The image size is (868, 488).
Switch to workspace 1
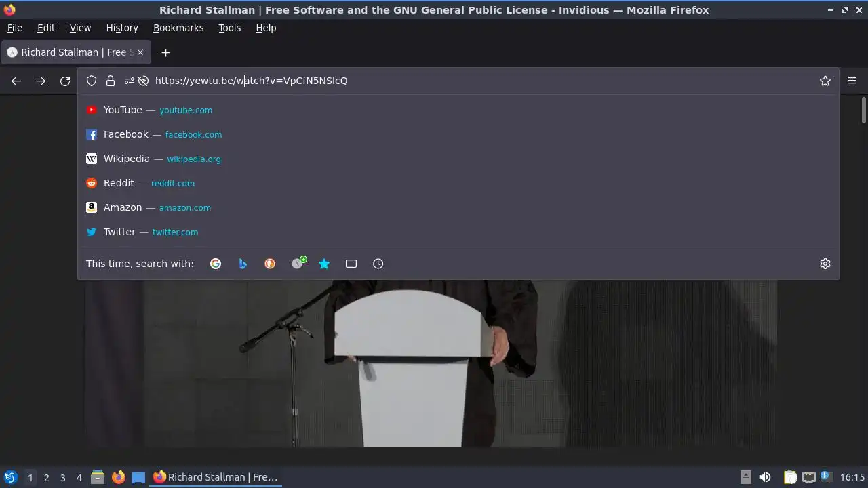(30, 477)
